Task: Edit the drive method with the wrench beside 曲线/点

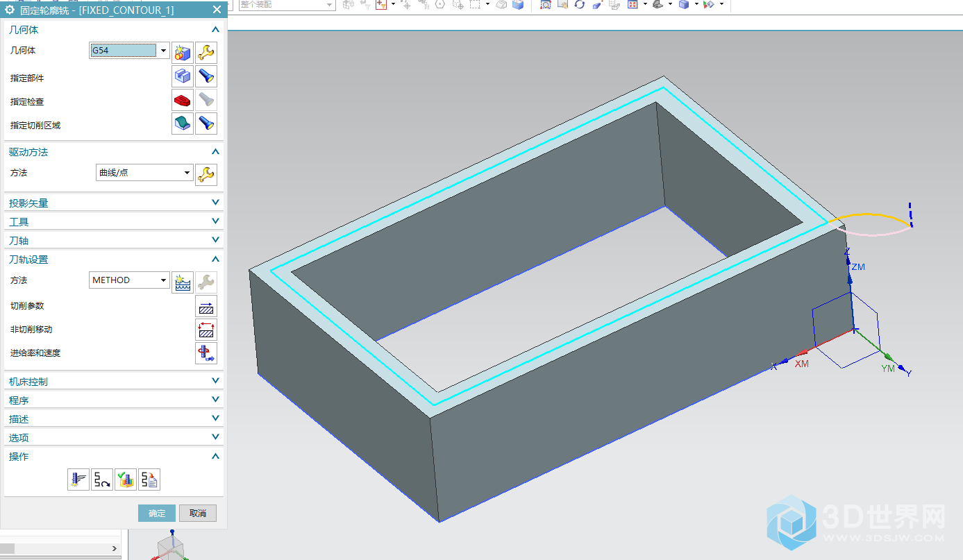Action: [206, 175]
